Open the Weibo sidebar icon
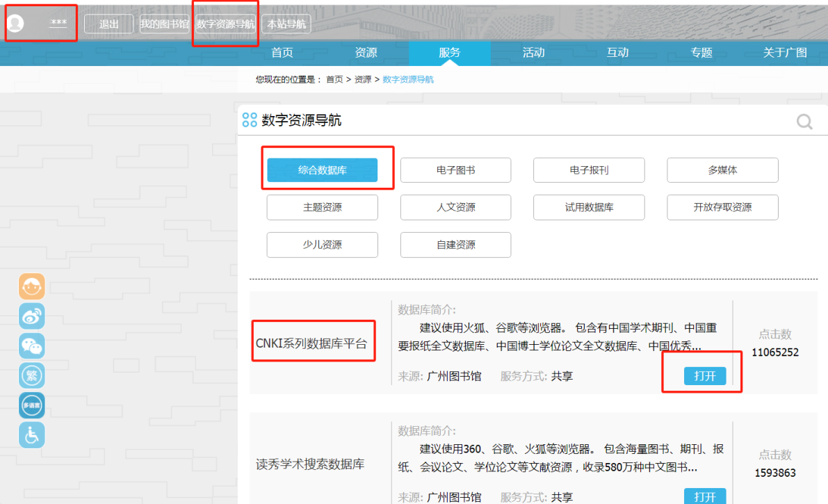Image resolution: width=828 pixels, height=504 pixels. click(32, 316)
